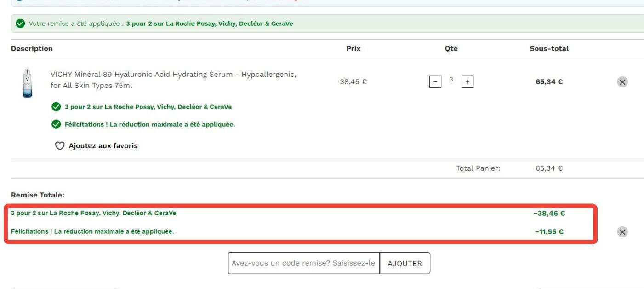Focus the discount code input field
Image resolution: width=644 pixels, height=289 pixels.
[304, 263]
